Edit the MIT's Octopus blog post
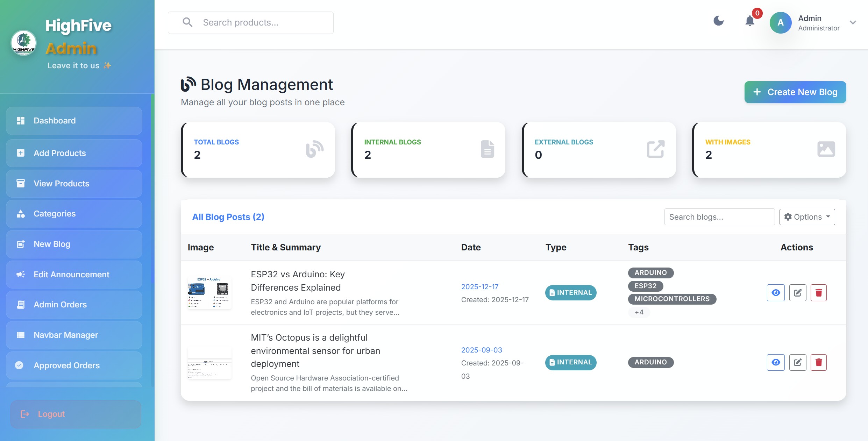The width and height of the screenshot is (868, 441). (x=797, y=362)
